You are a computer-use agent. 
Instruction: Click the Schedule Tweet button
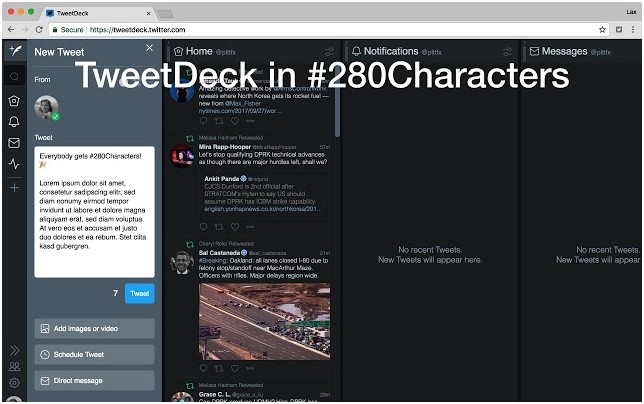tap(94, 355)
